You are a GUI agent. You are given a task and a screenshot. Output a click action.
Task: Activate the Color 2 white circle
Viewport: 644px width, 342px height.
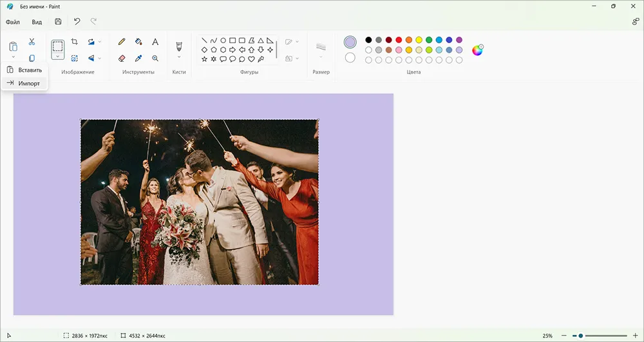pyautogui.click(x=350, y=58)
